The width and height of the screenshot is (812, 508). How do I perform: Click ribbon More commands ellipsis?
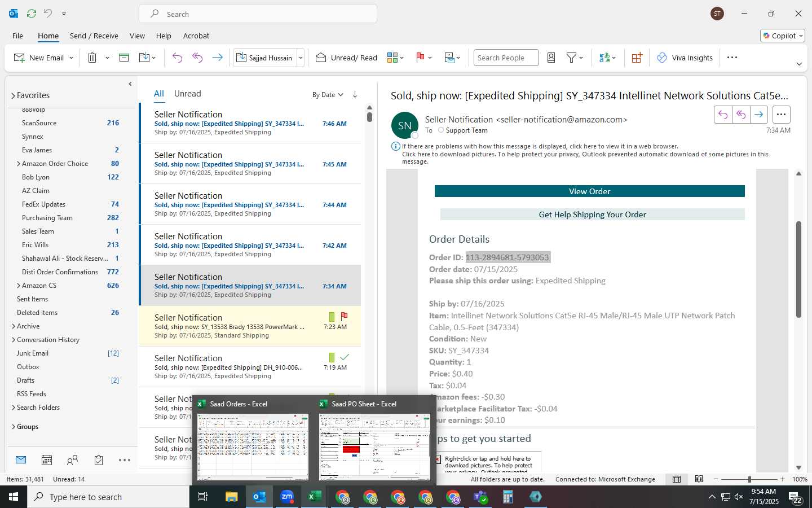coord(732,58)
